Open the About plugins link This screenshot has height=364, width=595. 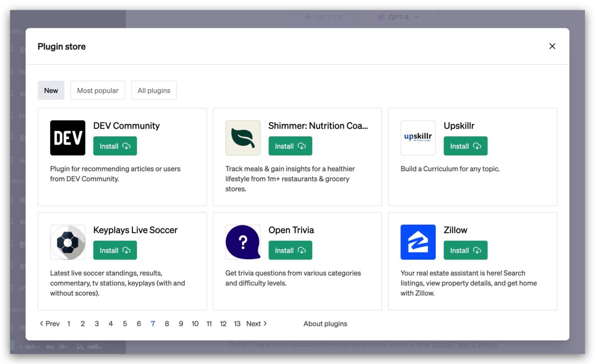pos(325,323)
